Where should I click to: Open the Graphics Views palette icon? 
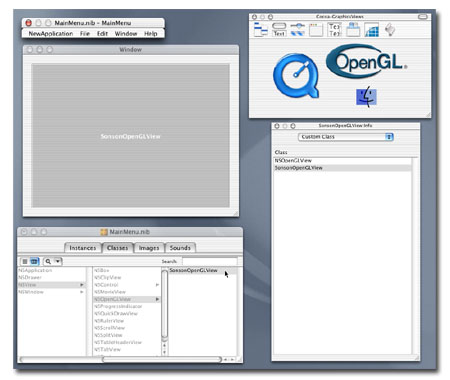(x=371, y=29)
